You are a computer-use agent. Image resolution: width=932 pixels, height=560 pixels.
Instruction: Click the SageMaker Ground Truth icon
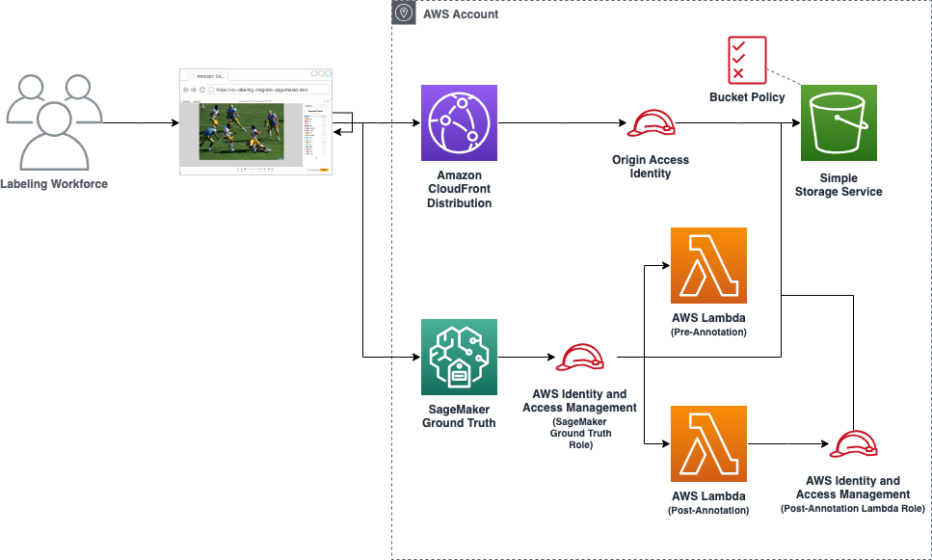459,358
